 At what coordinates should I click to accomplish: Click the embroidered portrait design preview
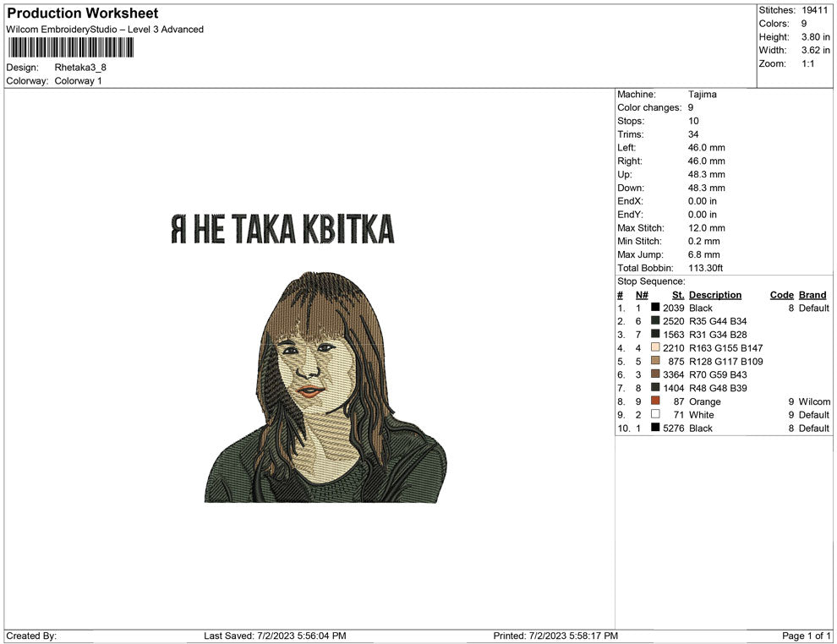coord(325,389)
